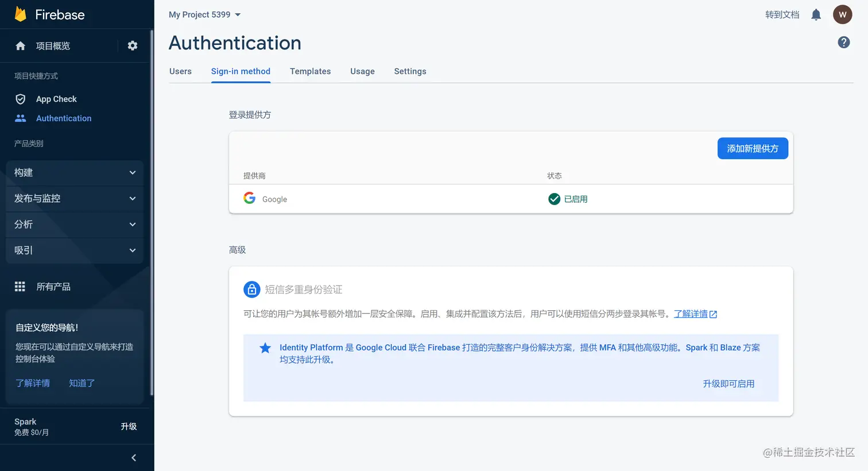Open the notifications bell
The image size is (868, 471).
(816, 15)
